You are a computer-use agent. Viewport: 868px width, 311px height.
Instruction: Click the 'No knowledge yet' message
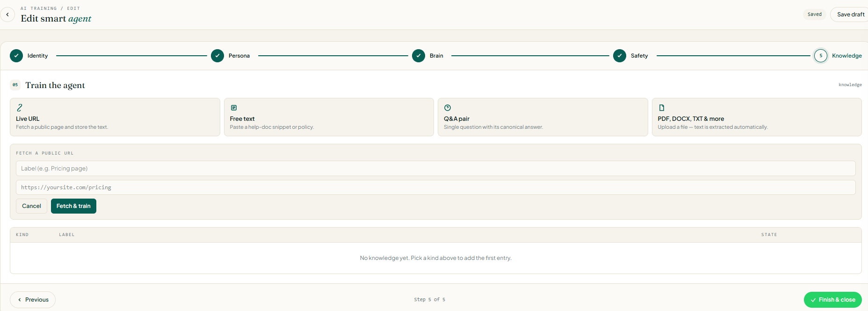(x=436, y=258)
